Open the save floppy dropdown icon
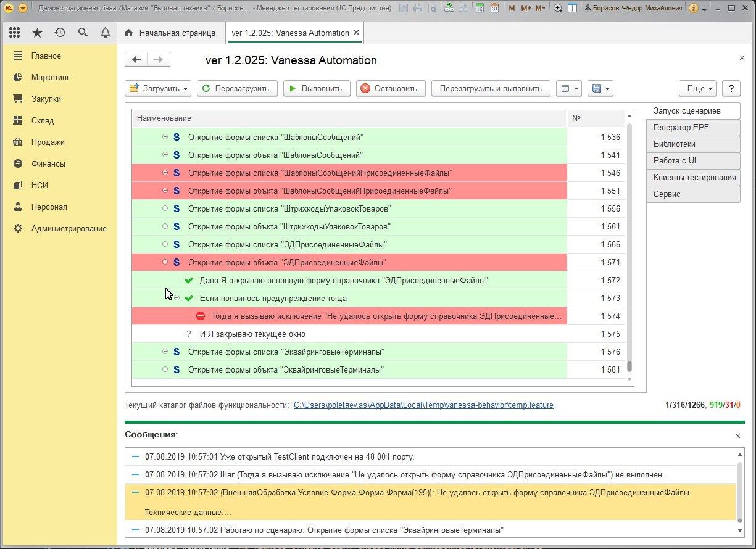756x549 pixels. coord(600,88)
